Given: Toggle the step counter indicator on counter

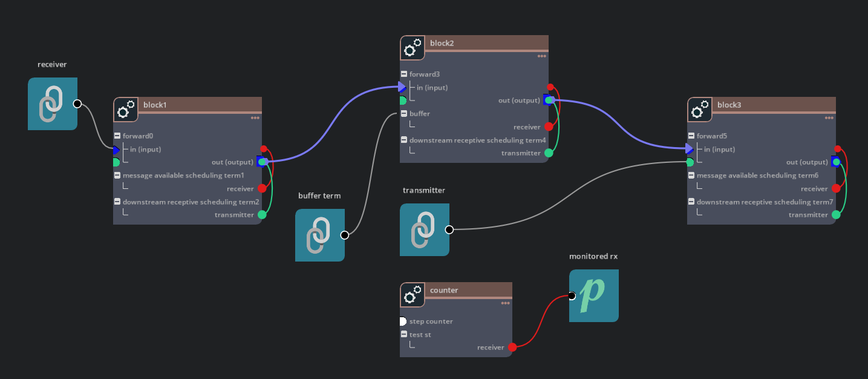Looking at the screenshot, I should pos(403,321).
